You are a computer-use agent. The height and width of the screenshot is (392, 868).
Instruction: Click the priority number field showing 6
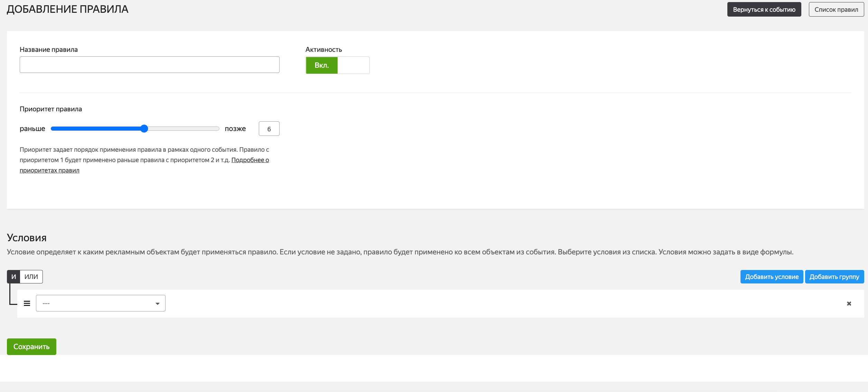coord(269,129)
